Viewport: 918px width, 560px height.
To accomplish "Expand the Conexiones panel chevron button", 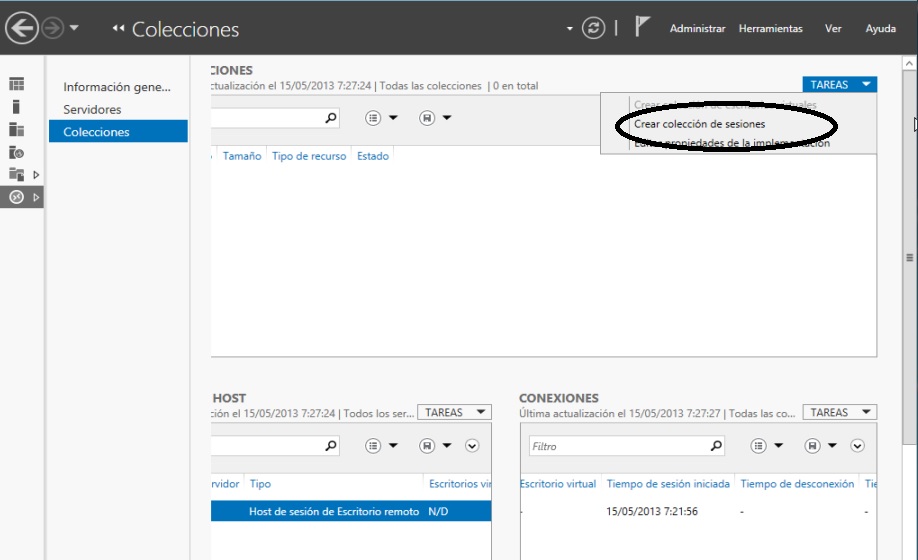I will coord(857,446).
